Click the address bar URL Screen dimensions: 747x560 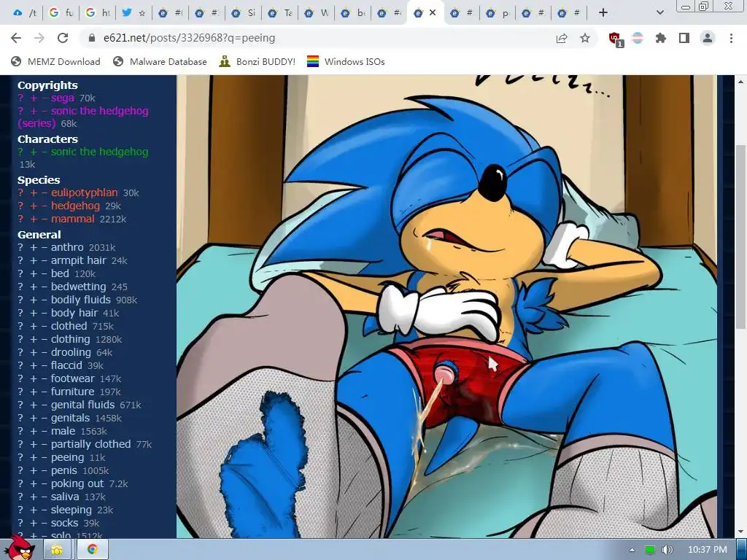(x=189, y=38)
